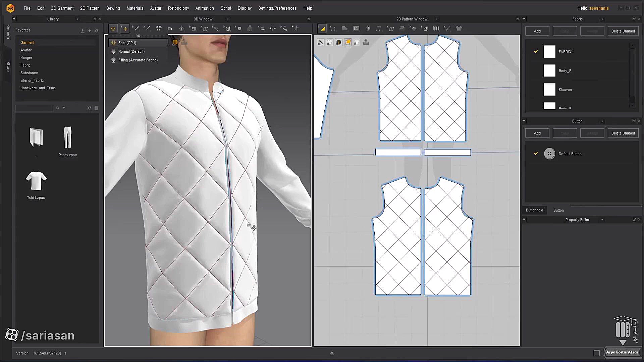Open the Retopology menu
This screenshot has width=644, height=362.
click(178, 8)
